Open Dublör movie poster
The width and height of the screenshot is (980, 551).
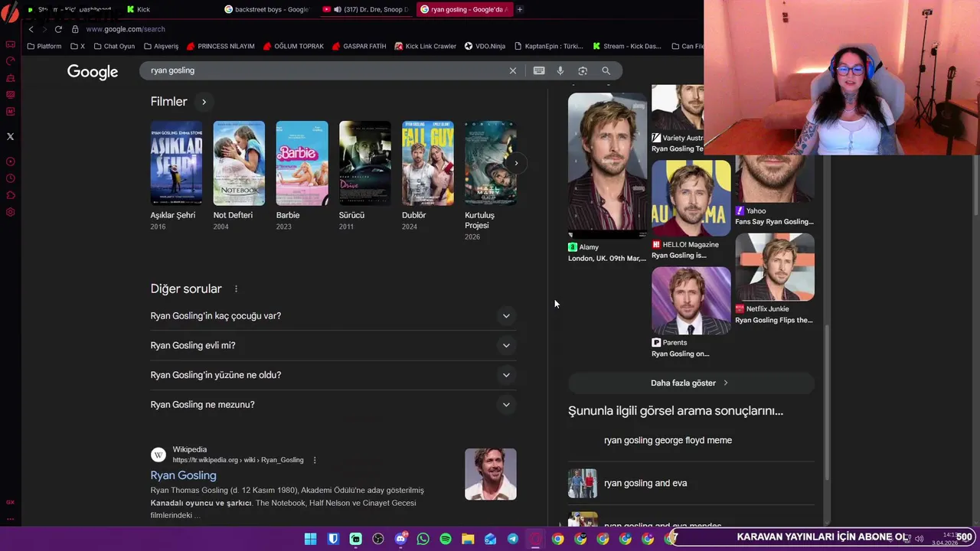coord(428,163)
